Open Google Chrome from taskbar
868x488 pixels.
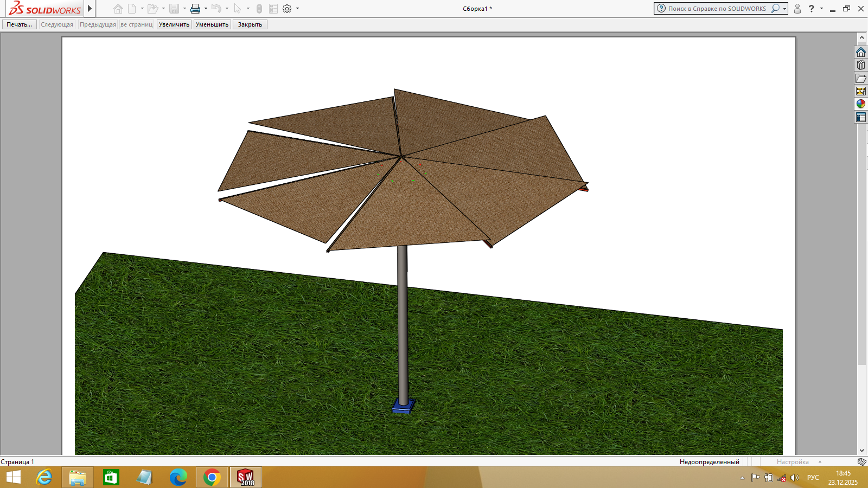(x=212, y=478)
